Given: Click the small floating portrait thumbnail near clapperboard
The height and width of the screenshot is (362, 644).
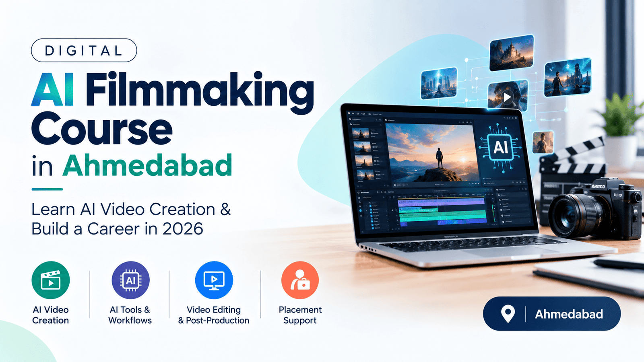Looking at the screenshot, I should [543, 142].
